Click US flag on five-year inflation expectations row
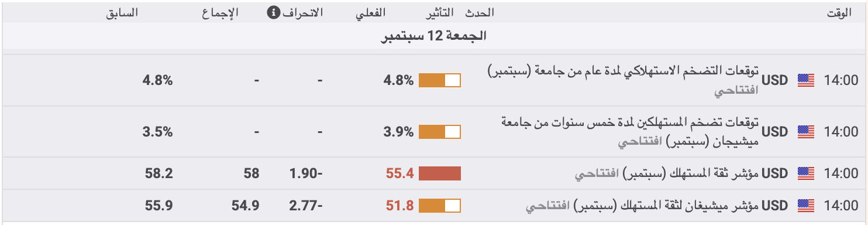 (x=806, y=131)
